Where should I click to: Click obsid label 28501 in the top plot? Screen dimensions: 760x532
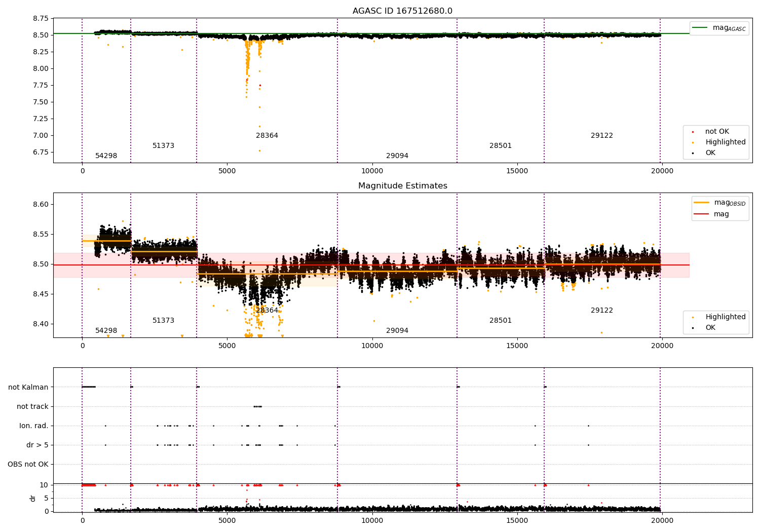point(500,146)
